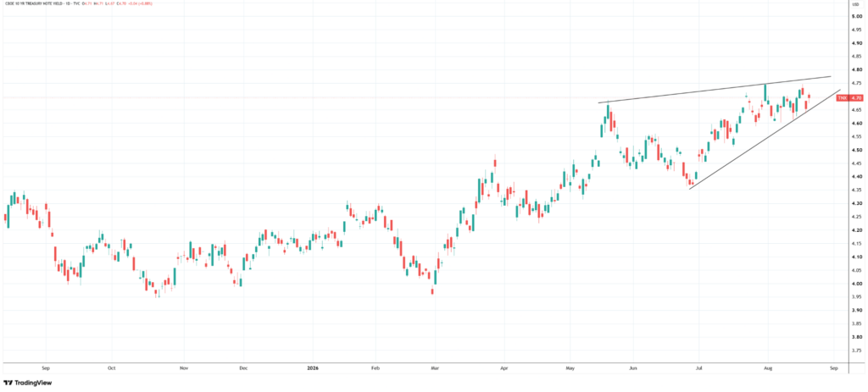Click the 4.15 price axis label
Viewport: 868px width, 392px height.
(x=856, y=244)
